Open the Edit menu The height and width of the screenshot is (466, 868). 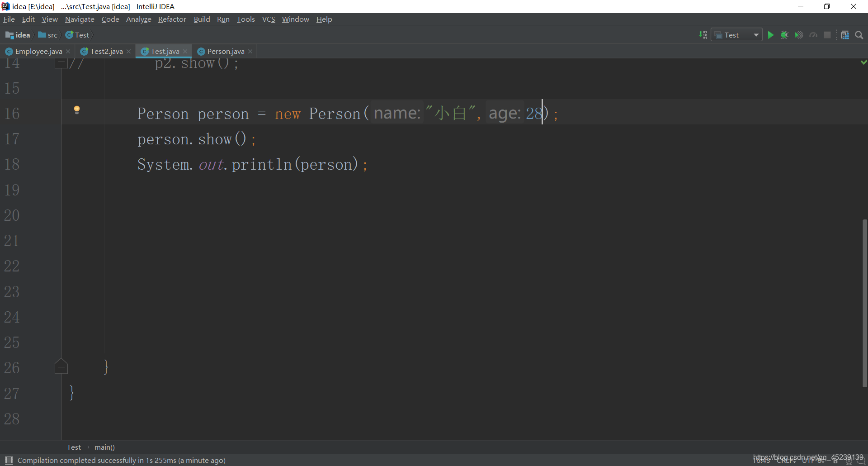tap(28, 19)
